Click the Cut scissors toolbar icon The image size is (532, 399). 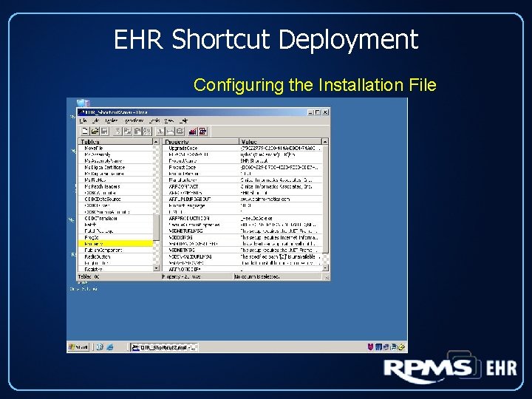click(x=117, y=132)
